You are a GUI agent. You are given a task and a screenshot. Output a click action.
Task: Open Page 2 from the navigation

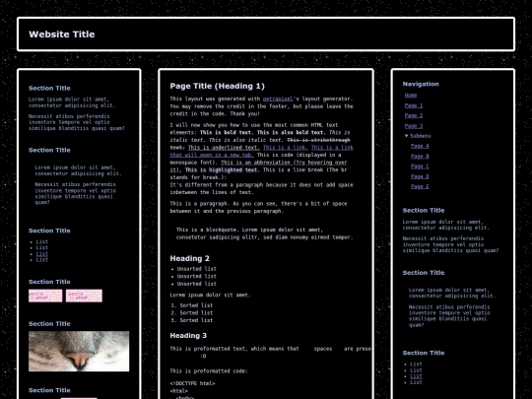(414, 115)
